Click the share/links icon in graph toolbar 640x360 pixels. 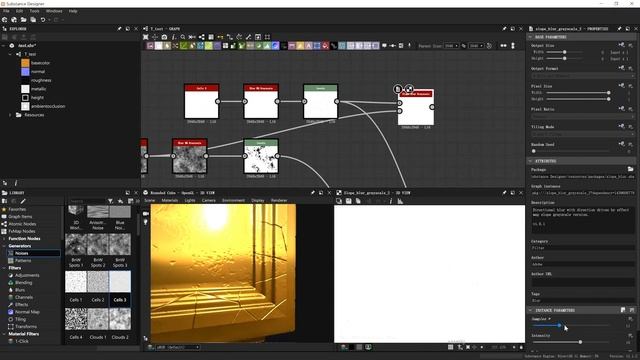coord(202,37)
